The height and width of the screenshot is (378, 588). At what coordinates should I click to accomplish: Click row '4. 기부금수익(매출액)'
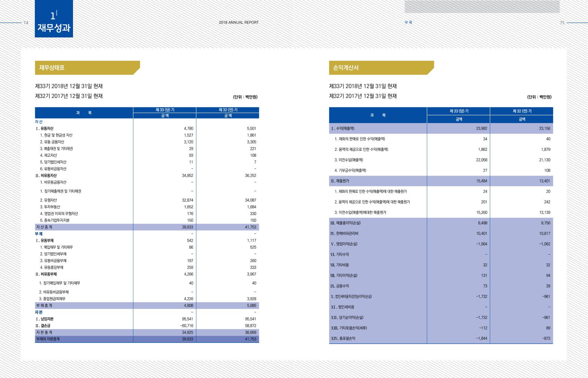pyautogui.click(x=441, y=170)
